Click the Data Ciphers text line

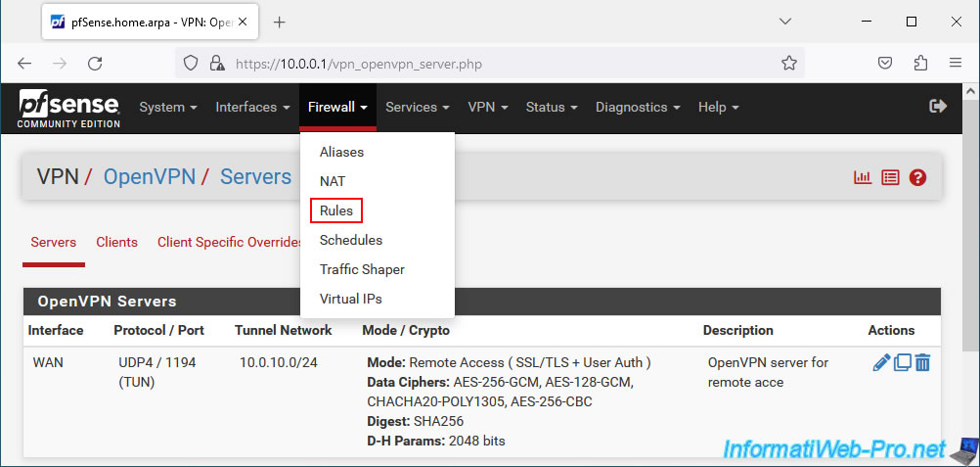point(501,392)
